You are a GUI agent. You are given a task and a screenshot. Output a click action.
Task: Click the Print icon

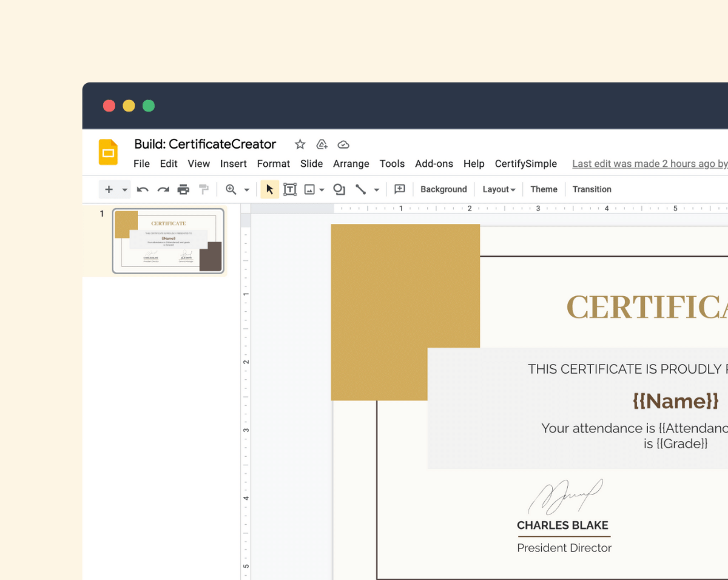(183, 189)
